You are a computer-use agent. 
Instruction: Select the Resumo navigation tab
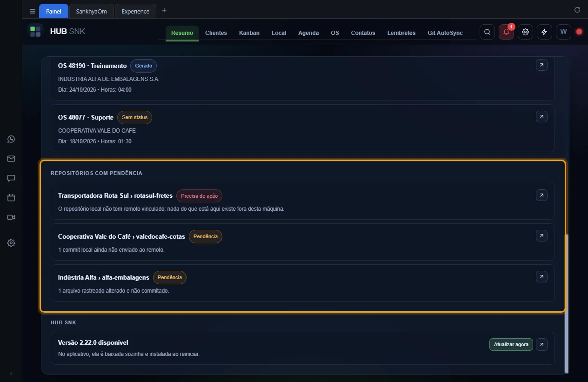coord(182,33)
